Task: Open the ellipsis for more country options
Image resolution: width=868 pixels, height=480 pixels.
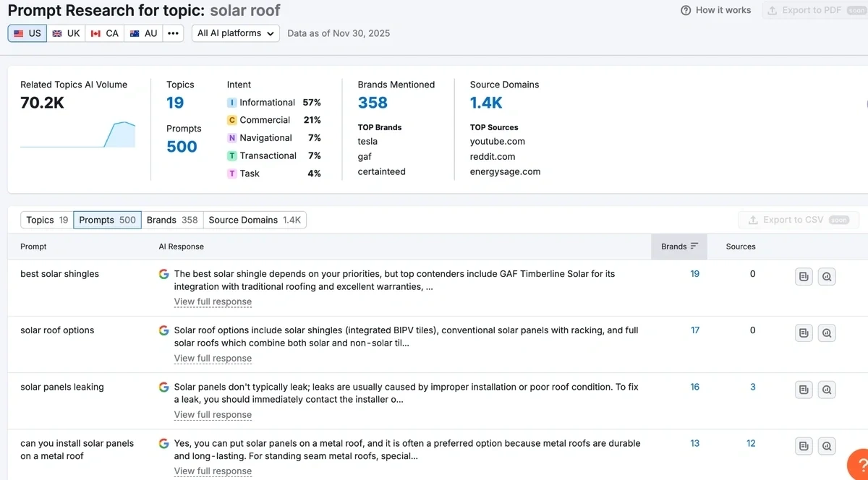Action: tap(173, 33)
